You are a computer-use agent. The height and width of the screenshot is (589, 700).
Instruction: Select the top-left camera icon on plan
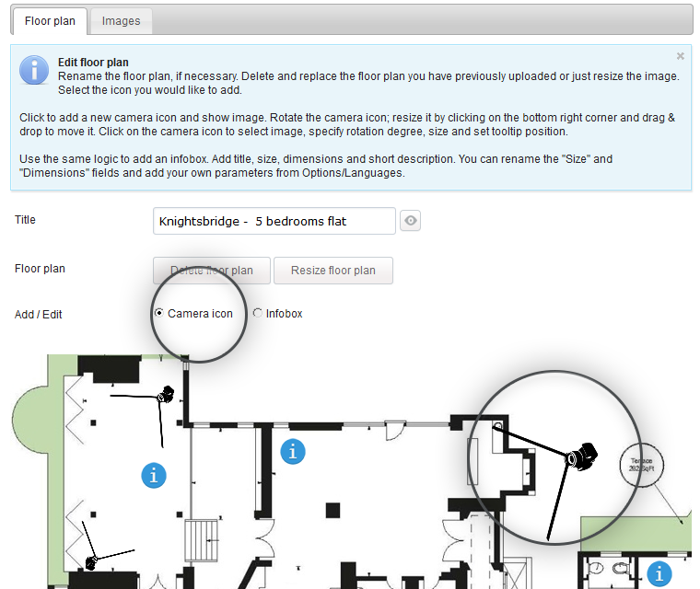pyautogui.click(x=166, y=395)
